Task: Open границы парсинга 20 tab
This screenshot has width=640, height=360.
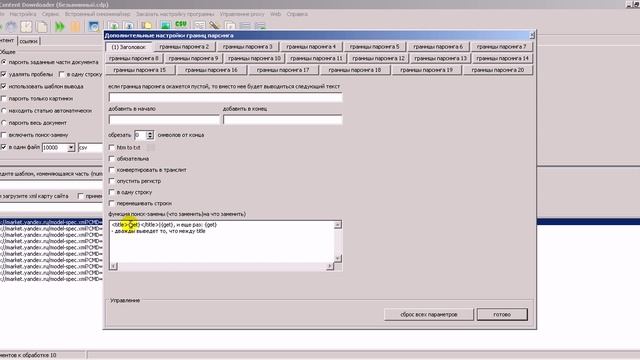Action: (x=498, y=70)
